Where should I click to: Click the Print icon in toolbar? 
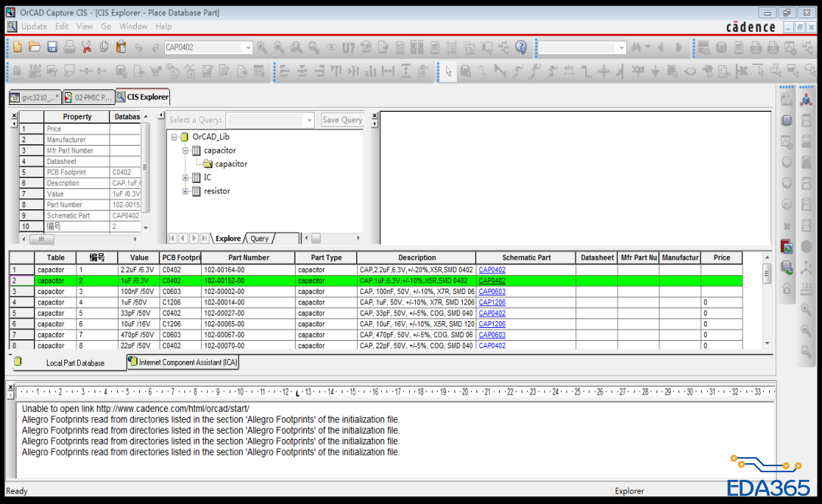tap(69, 48)
